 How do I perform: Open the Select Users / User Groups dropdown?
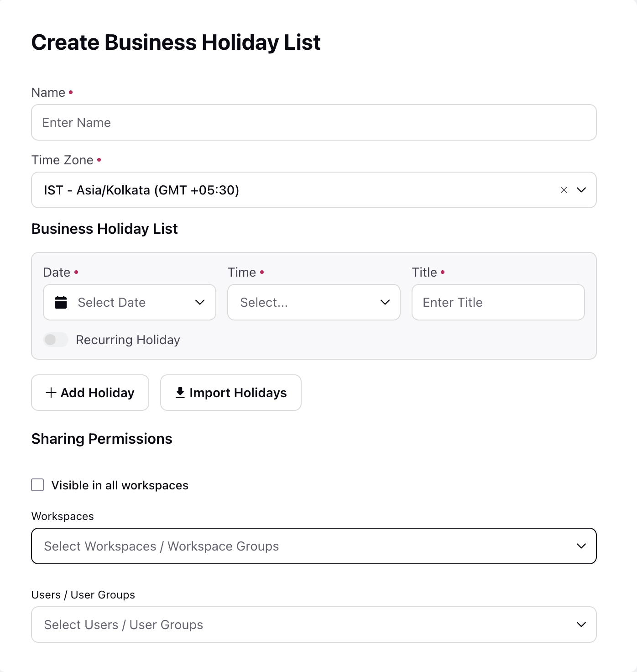click(x=314, y=625)
